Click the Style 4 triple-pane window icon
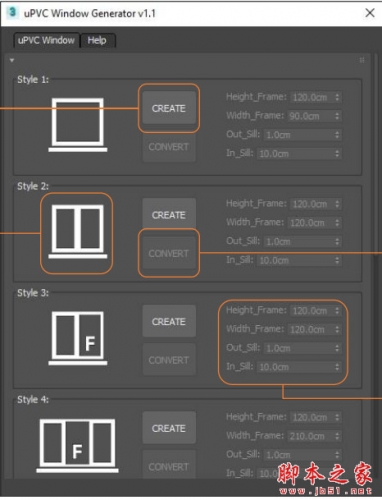 tap(77, 445)
